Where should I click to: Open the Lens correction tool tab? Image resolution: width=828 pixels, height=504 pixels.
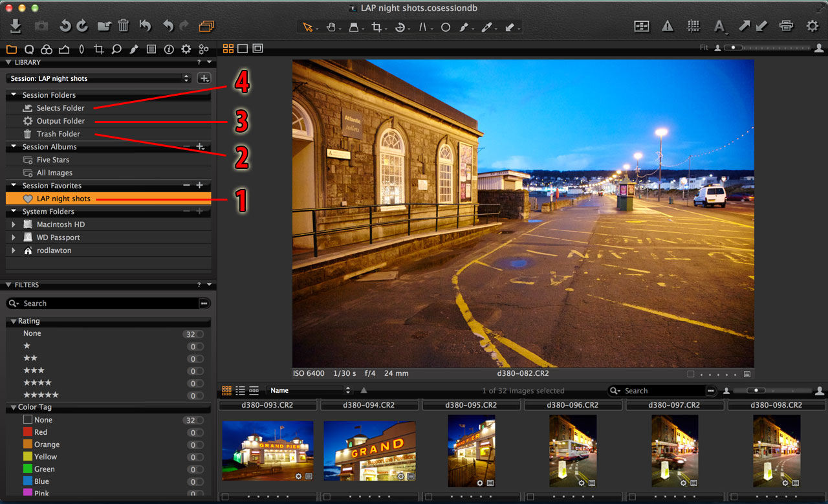[x=82, y=49]
